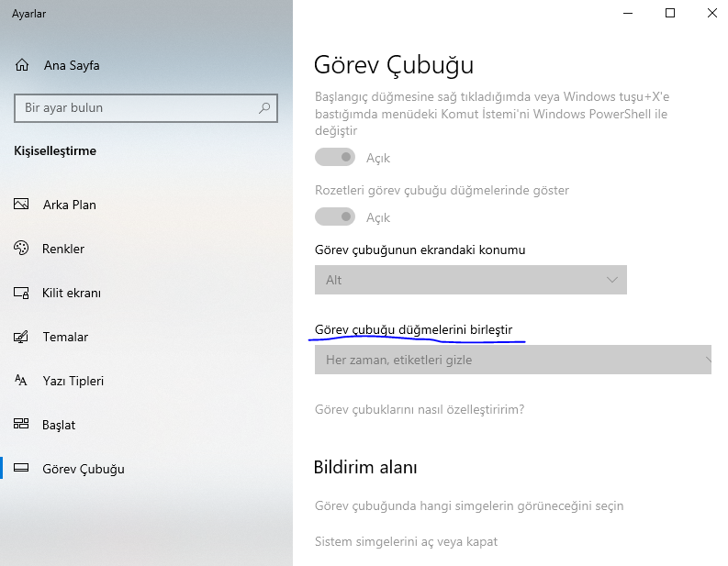Click the 'Bildirim alanı' heading

[365, 467]
